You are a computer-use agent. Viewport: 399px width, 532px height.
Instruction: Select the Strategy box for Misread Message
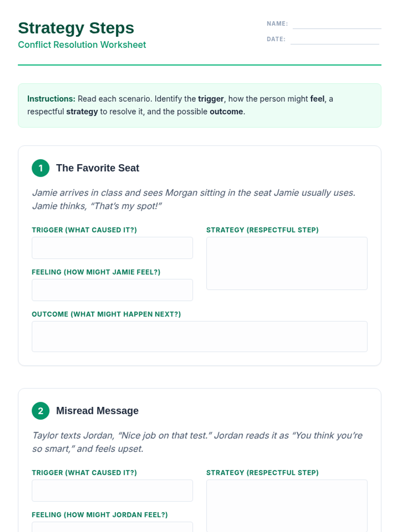287,505
